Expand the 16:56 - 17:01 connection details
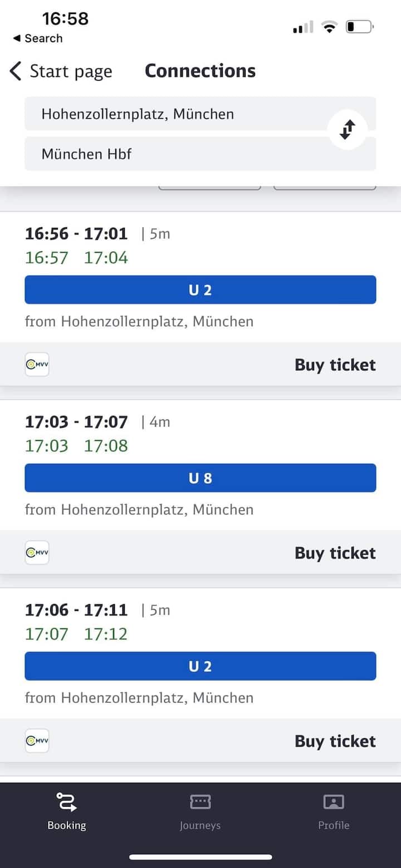This screenshot has height=868, width=401. pyautogui.click(x=76, y=234)
